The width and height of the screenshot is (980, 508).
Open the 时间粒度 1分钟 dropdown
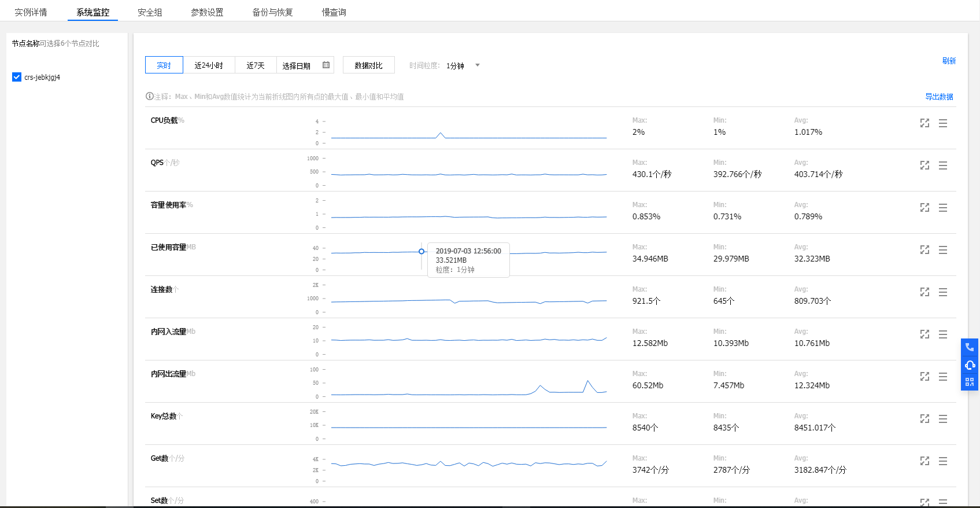click(463, 65)
